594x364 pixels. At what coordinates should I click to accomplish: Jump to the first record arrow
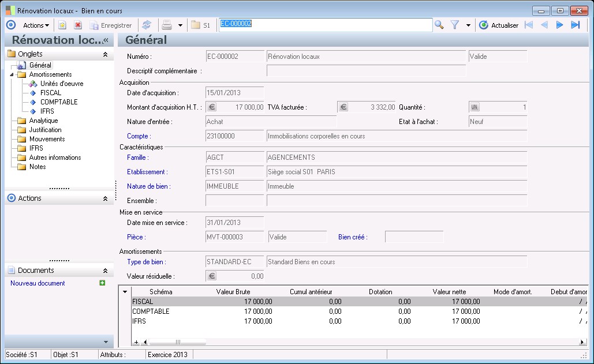(x=528, y=25)
